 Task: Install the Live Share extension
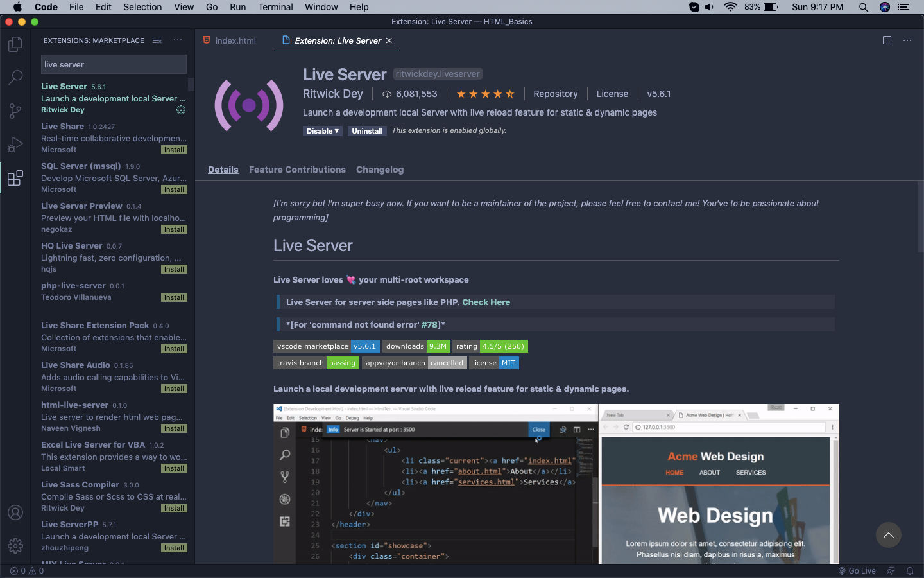pos(174,150)
